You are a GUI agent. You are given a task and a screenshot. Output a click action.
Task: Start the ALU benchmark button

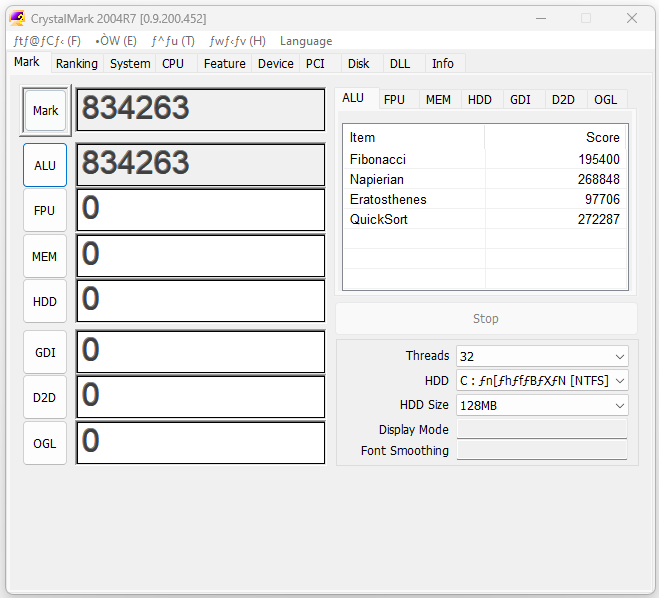[45, 165]
